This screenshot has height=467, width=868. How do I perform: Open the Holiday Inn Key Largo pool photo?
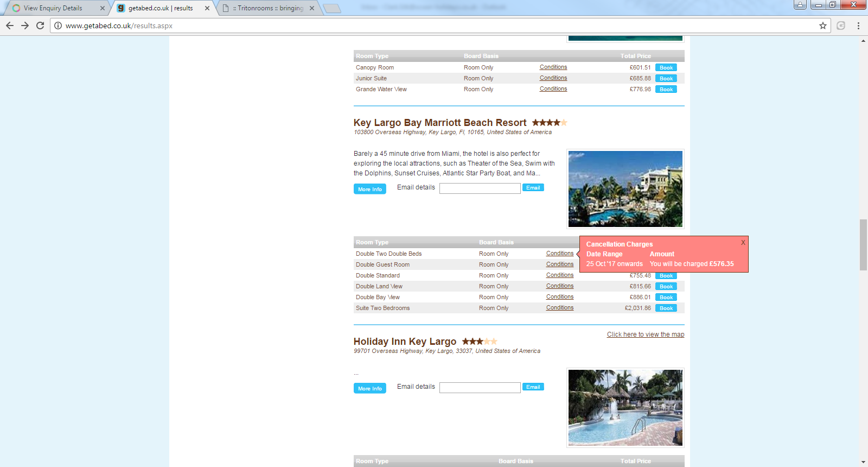[626, 408]
